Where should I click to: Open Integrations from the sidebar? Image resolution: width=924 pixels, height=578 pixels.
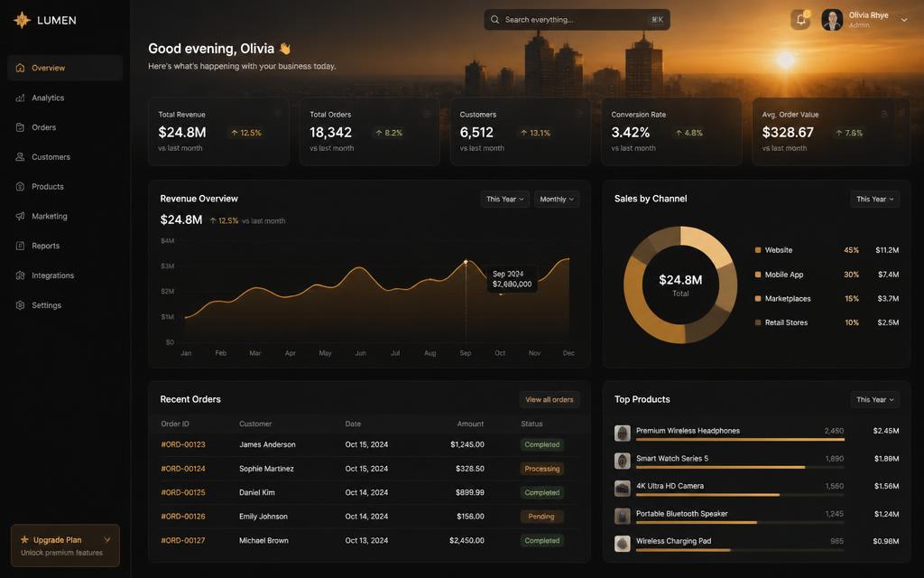click(65, 275)
